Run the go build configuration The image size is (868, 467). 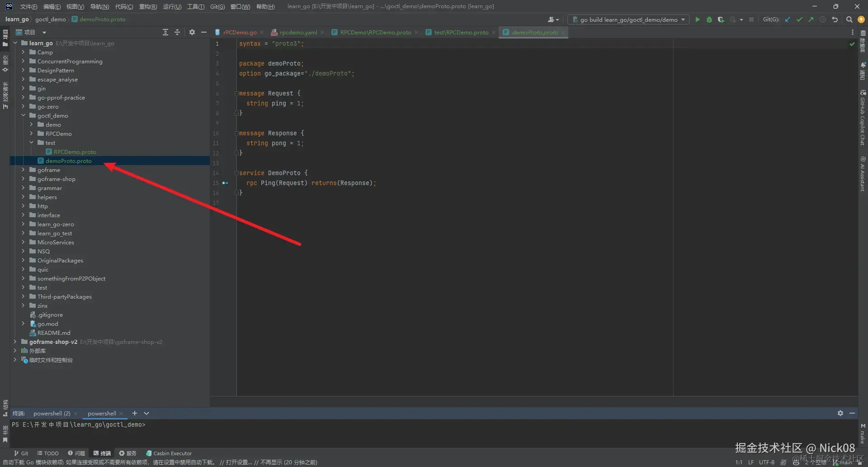(697, 19)
